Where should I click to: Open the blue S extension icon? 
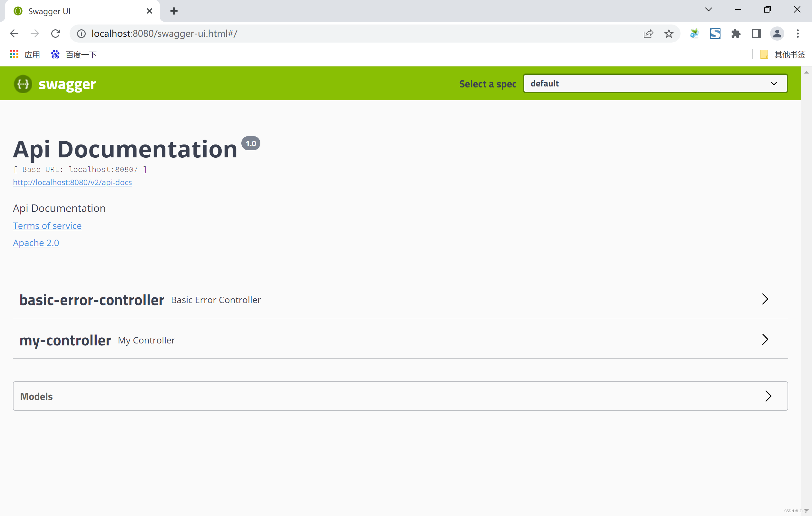[x=715, y=34]
